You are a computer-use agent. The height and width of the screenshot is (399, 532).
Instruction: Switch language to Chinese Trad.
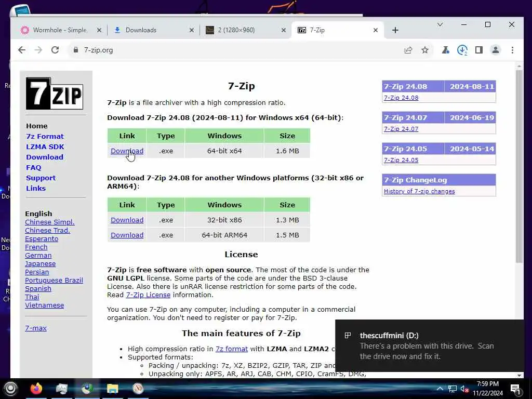[x=47, y=230]
